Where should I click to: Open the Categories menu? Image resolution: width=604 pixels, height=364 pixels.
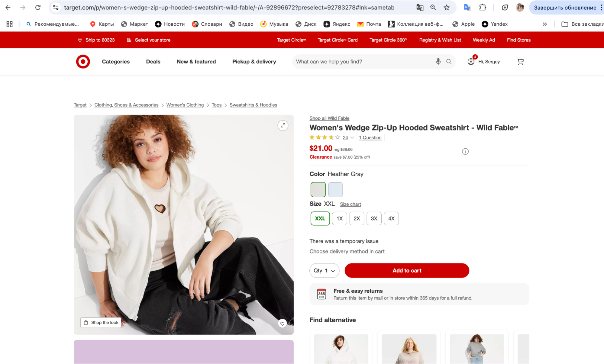116,62
